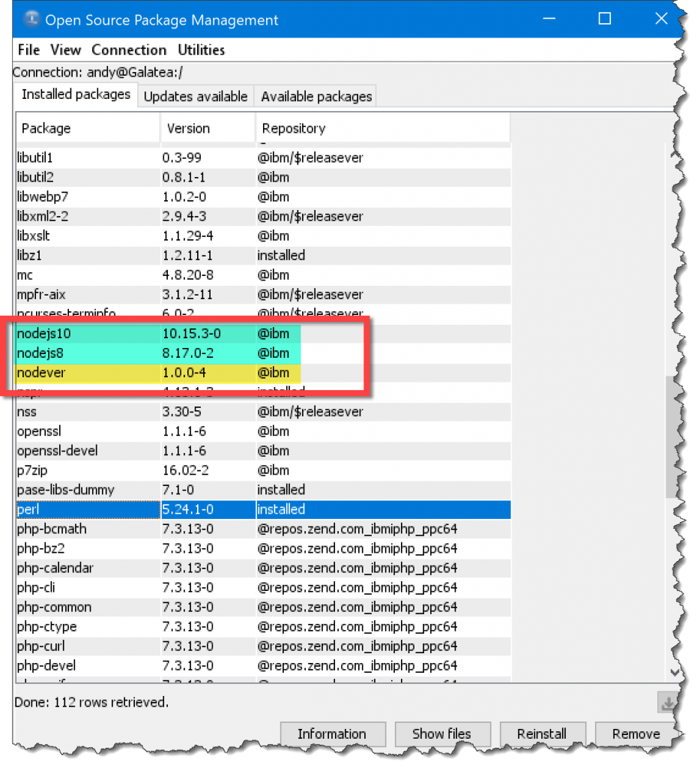Click the Show files button
Viewport: 700px width, 768px height.
[441, 733]
